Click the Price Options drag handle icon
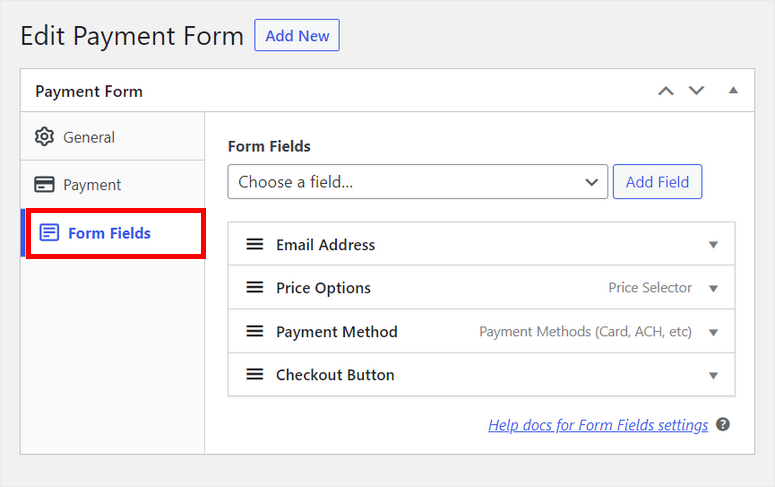This screenshot has height=487, width=775. point(255,288)
